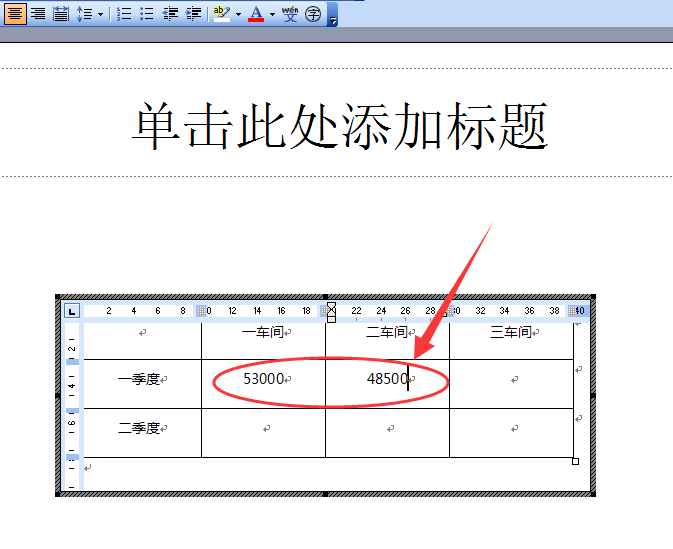Open the font color dropdown arrow
This screenshot has width=673, height=549.
point(272,14)
